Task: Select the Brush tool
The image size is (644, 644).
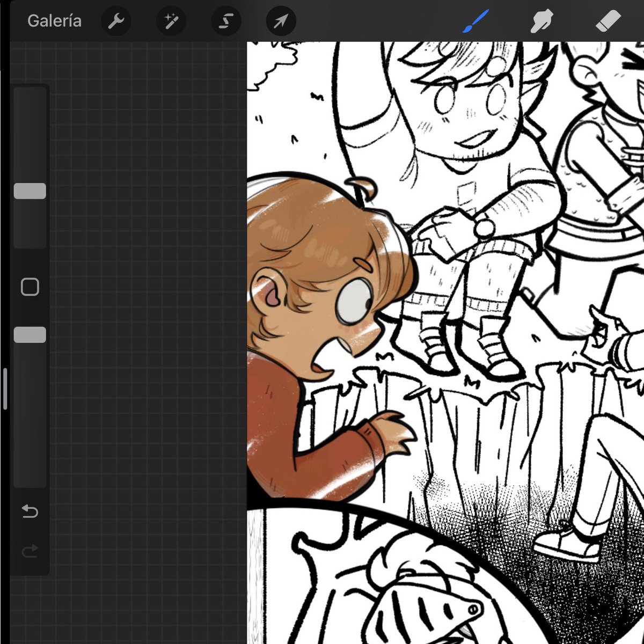Action: (x=475, y=21)
